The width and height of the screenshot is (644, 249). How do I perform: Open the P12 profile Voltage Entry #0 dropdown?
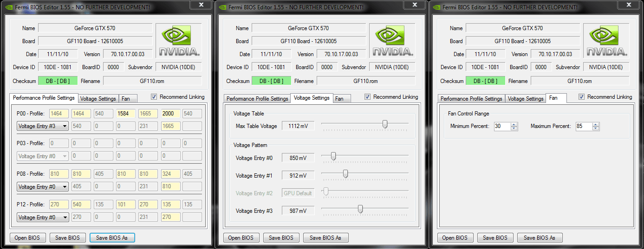point(43,217)
